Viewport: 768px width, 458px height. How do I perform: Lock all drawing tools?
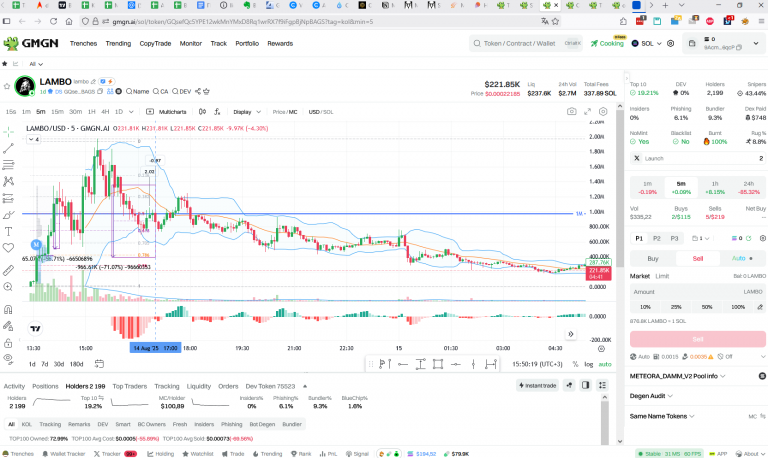click(8, 343)
